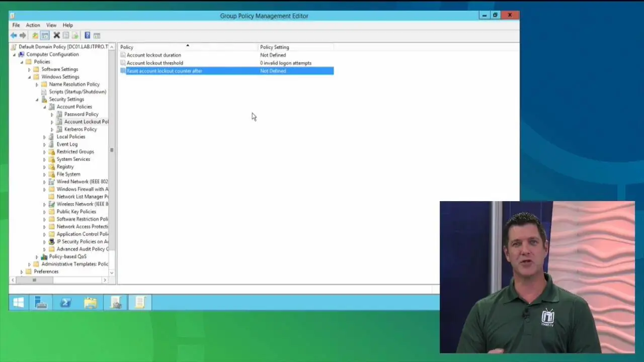The height and width of the screenshot is (362, 644).
Task: Open File Explorer from the taskbar
Action: click(x=91, y=303)
